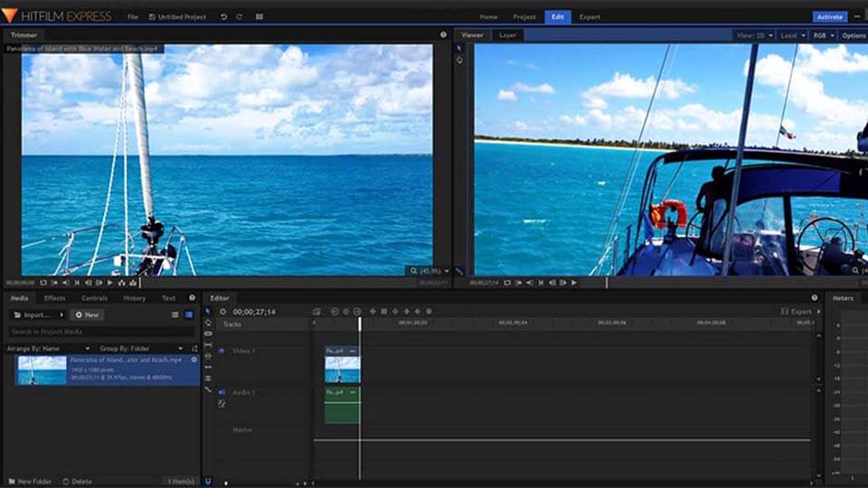Select the Panorama of Island media item thumbnail
868x488 pixels.
42,371
